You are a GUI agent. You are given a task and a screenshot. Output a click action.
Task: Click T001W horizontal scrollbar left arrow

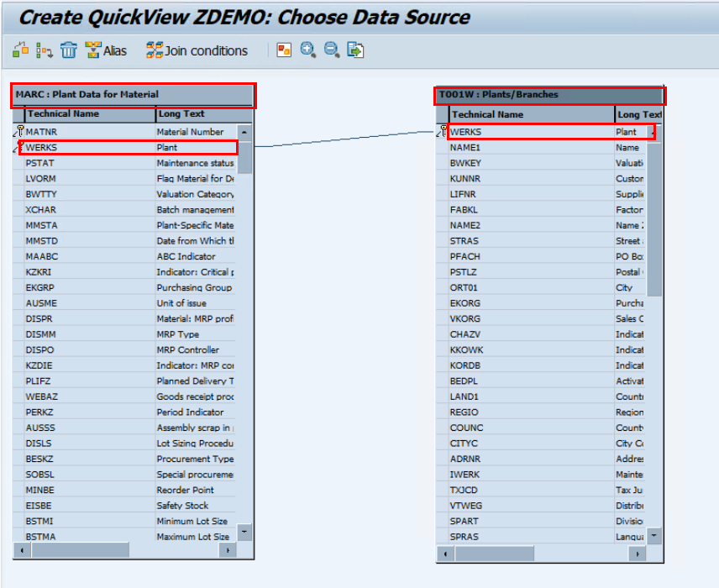click(443, 554)
